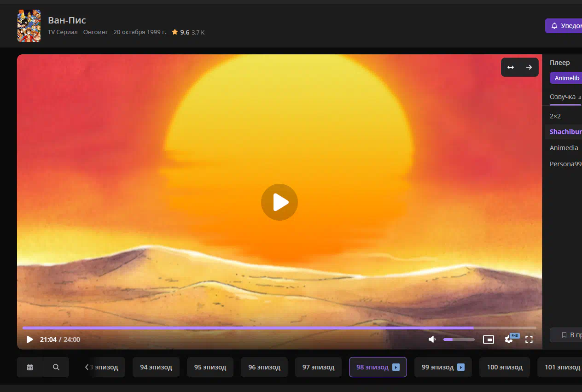
Task: Toggle wide player width arrows icon
Action: pyautogui.click(x=511, y=67)
